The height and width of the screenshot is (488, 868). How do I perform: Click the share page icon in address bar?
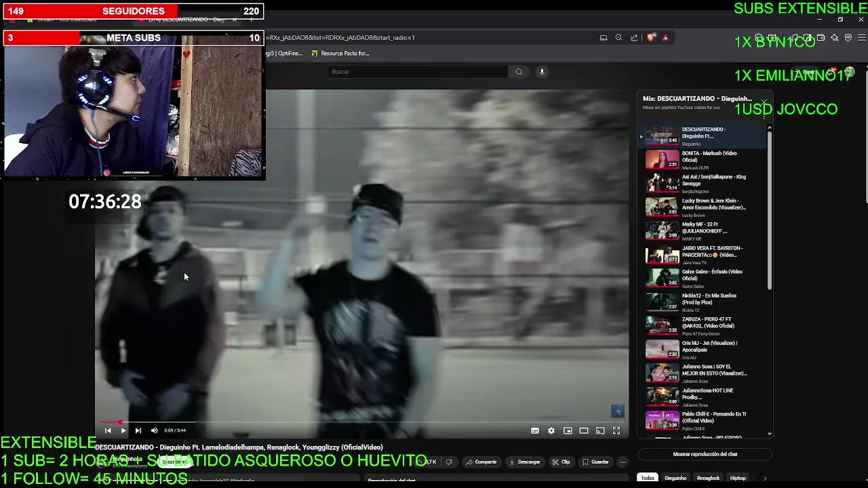[634, 38]
